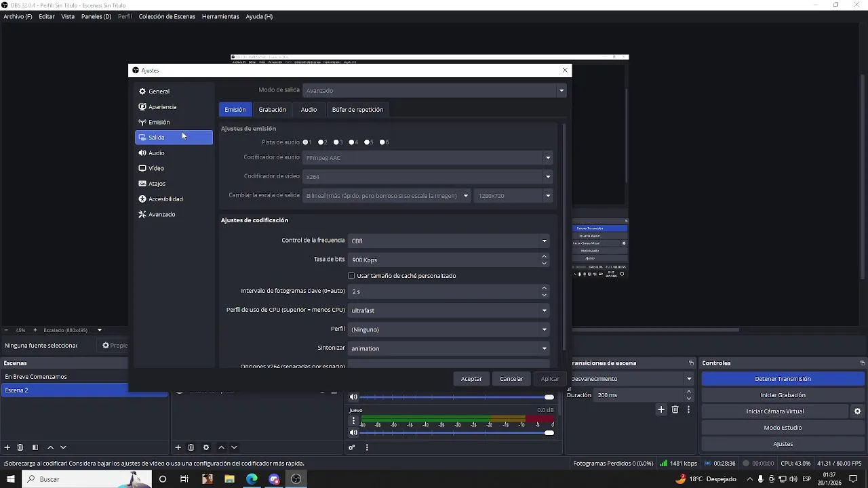Zoom out the preview with minus icon
868x488 pixels.
[x=7, y=330]
